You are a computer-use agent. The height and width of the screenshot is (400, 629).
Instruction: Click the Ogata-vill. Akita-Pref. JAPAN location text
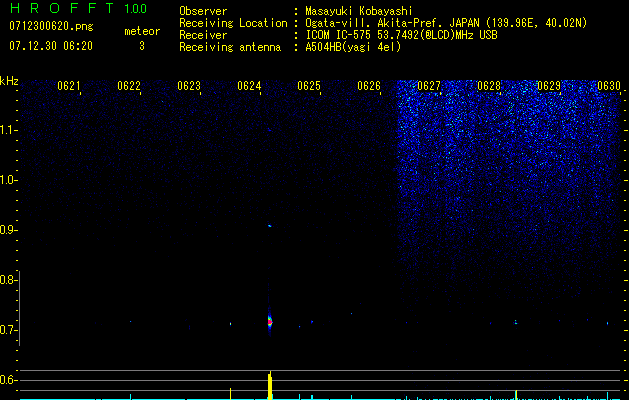point(446,23)
